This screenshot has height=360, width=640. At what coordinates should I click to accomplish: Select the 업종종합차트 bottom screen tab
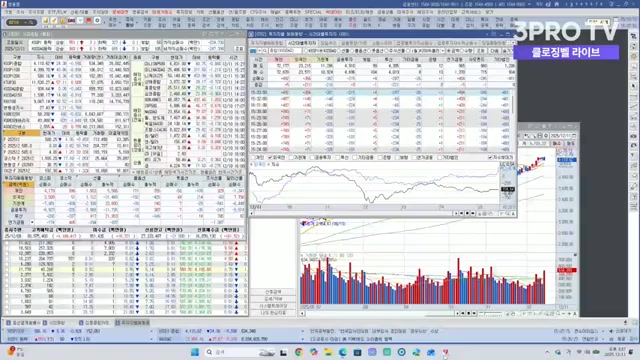(x=93, y=322)
